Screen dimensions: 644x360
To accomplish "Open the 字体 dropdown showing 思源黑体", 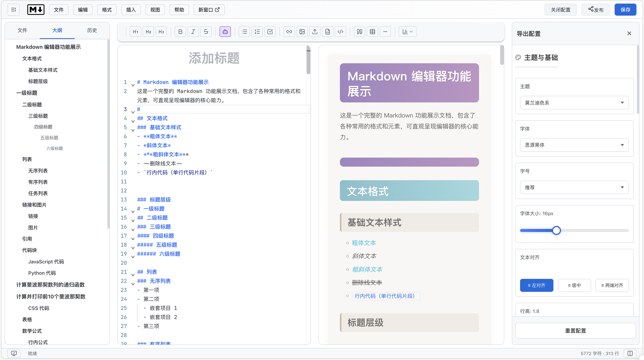I will coord(574,145).
